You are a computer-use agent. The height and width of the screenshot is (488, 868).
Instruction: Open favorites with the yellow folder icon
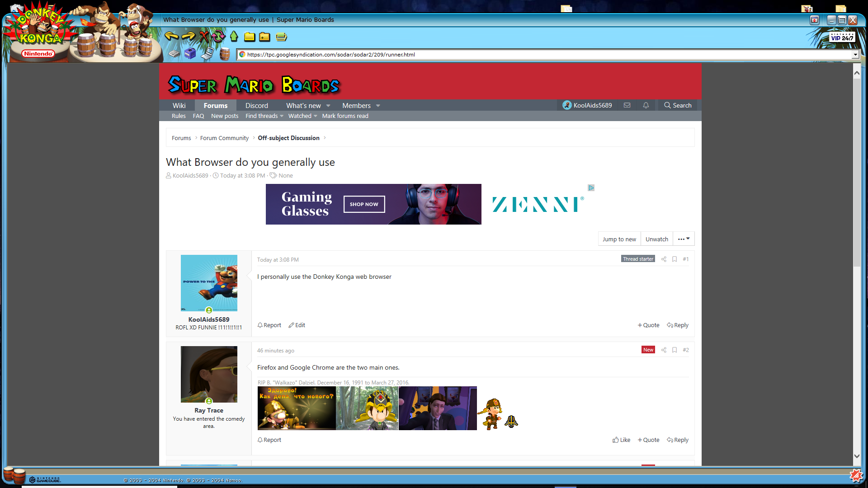pos(250,37)
